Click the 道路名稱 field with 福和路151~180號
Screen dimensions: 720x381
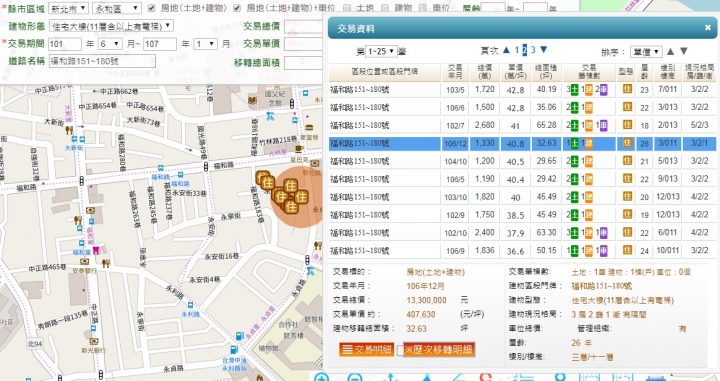tap(102, 62)
